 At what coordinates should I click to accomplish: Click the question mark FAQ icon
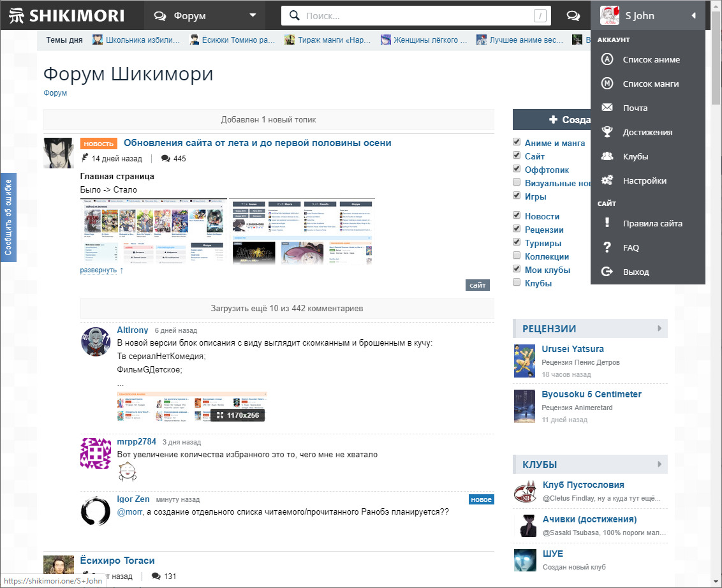tap(607, 247)
